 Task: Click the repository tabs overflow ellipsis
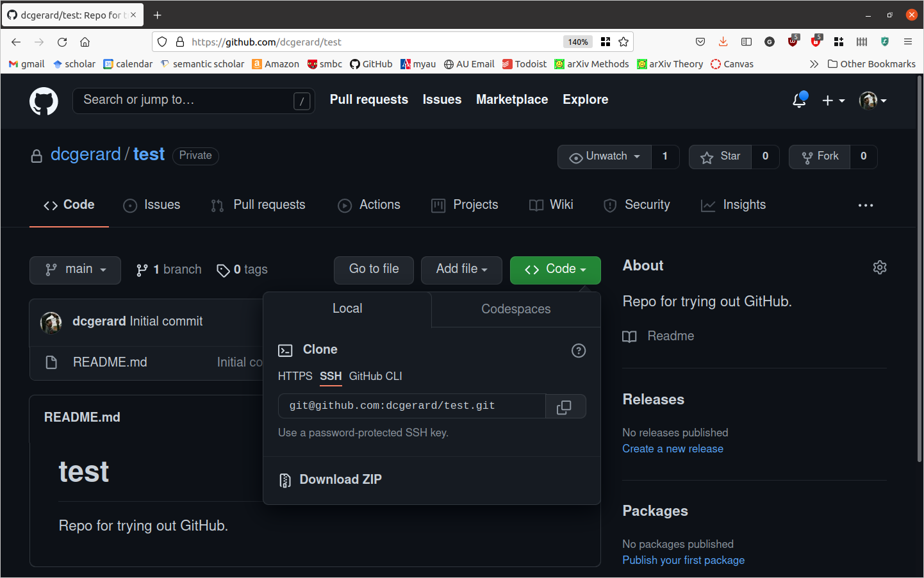pos(866,205)
